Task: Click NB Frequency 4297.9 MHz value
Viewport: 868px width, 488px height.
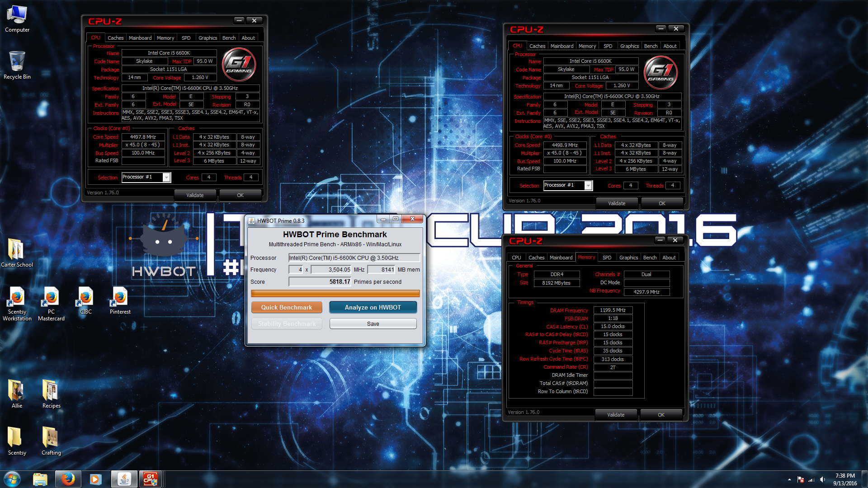Action: point(646,292)
